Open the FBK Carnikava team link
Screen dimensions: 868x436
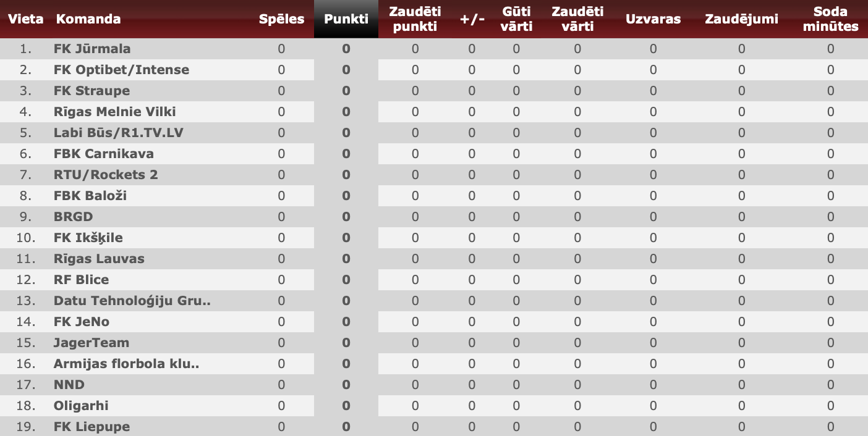coord(104,154)
